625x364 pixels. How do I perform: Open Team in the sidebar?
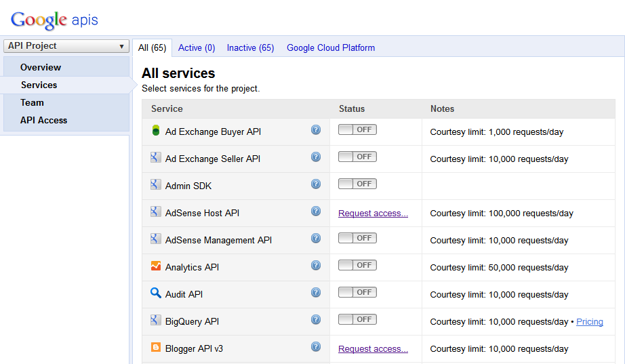33,102
